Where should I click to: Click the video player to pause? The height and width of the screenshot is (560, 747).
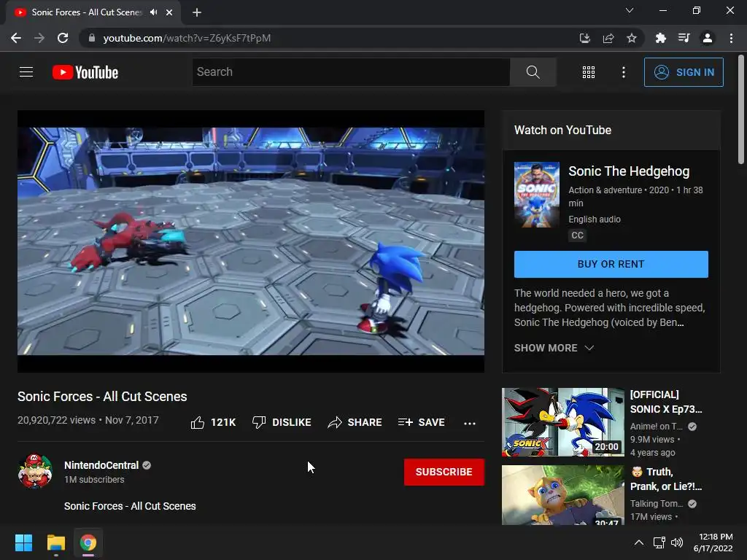[x=251, y=241]
